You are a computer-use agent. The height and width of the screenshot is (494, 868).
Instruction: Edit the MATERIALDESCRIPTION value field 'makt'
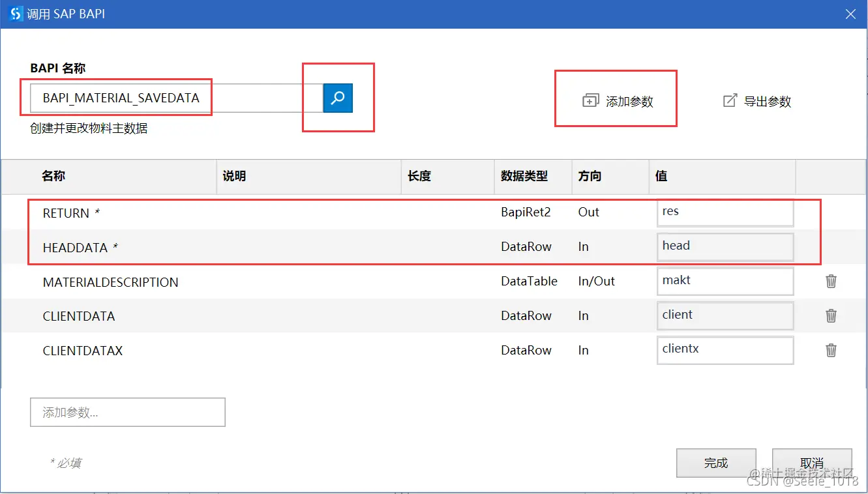725,282
